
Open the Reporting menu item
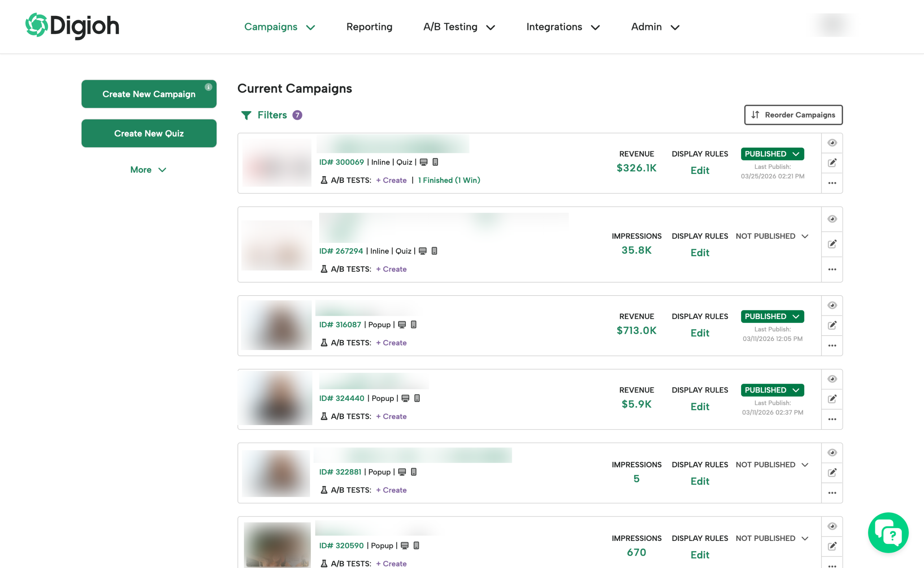pyautogui.click(x=369, y=27)
